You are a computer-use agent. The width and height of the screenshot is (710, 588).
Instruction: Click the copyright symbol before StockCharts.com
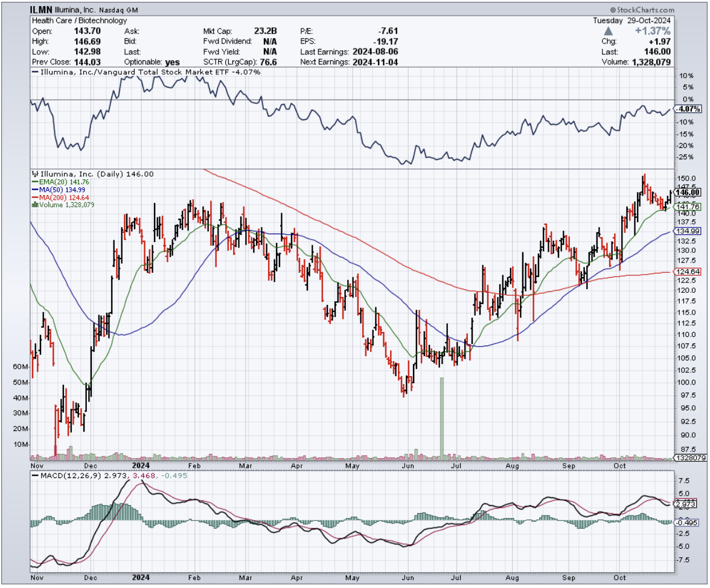tap(613, 10)
